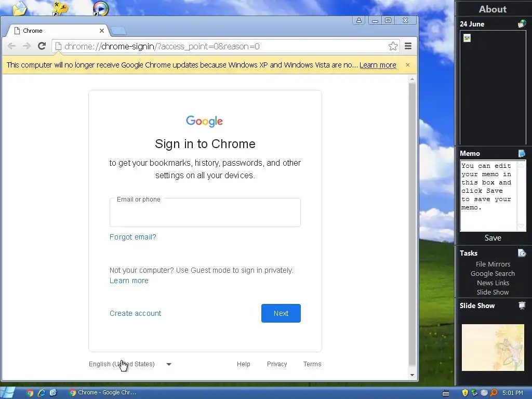The width and height of the screenshot is (532, 399).
Task: Bookmark this page with the star icon
Action: [393, 46]
